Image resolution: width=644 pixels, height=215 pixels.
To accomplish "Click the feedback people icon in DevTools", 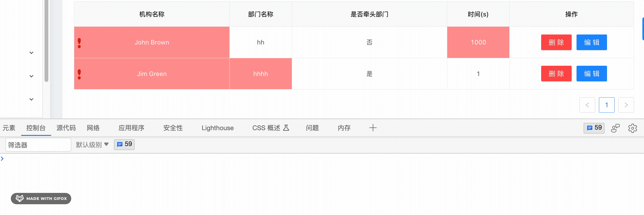I will [x=615, y=128].
